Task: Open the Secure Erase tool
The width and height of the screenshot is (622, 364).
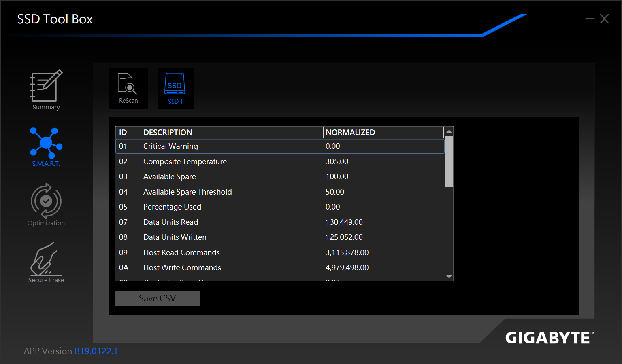Action: 46,259
